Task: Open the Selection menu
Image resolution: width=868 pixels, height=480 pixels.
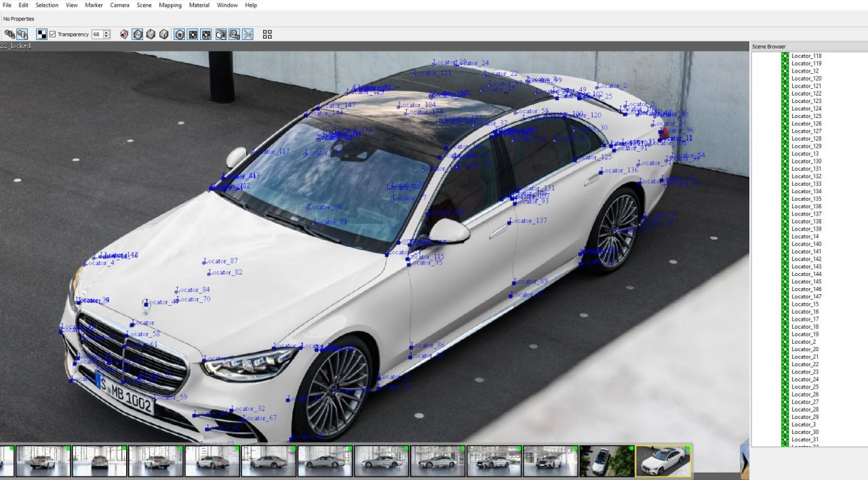Action: click(x=47, y=5)
